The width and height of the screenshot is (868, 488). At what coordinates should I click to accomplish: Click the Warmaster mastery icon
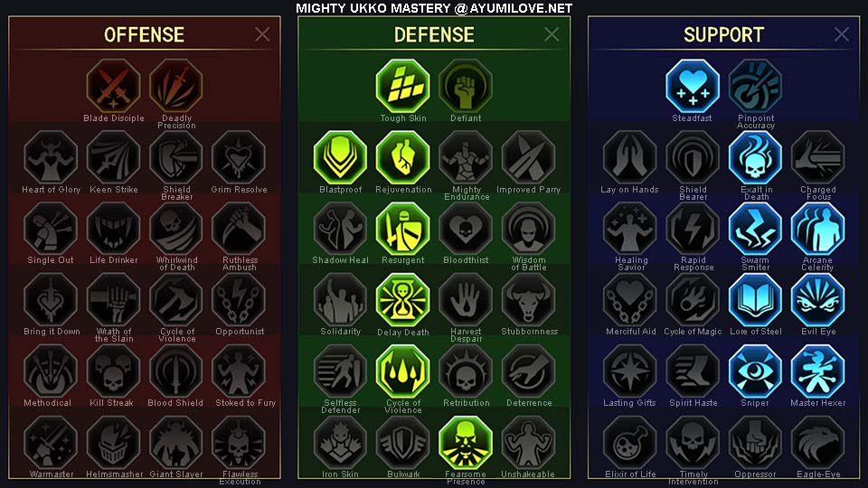point(51,443)
